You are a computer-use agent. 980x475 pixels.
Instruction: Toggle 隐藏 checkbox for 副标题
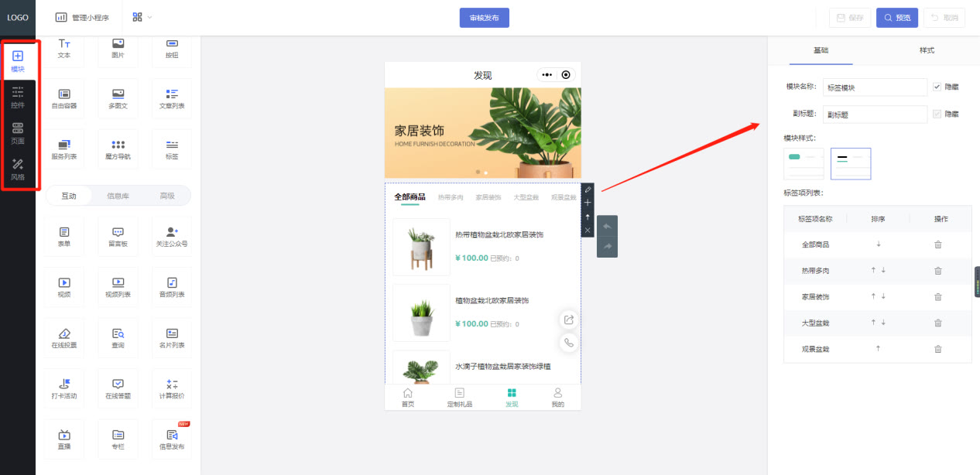937,114
